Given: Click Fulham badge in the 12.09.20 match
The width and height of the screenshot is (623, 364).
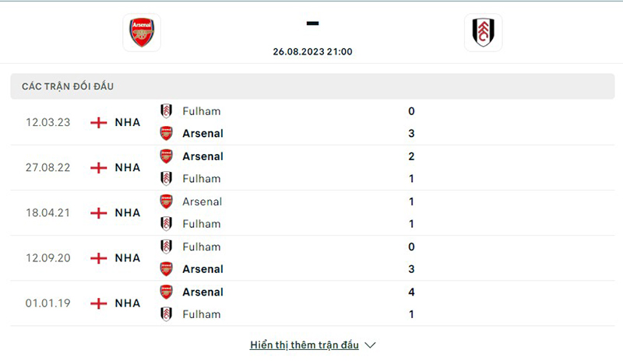Looking at the screenshot, I should [166, 247].
